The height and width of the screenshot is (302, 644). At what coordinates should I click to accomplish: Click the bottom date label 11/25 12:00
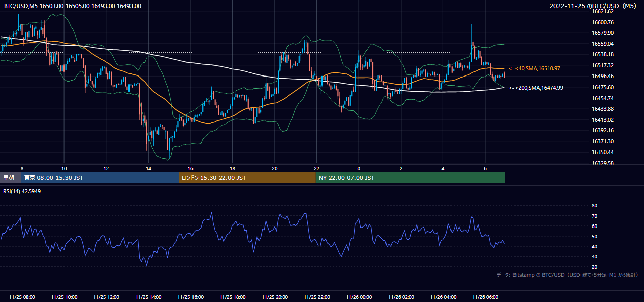pyautogui.click(x=106, y=297)
